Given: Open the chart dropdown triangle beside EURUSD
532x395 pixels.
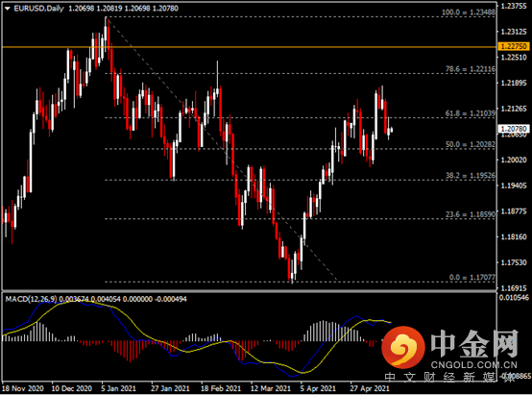Looking at the screenshot, I should coord(7,9).
